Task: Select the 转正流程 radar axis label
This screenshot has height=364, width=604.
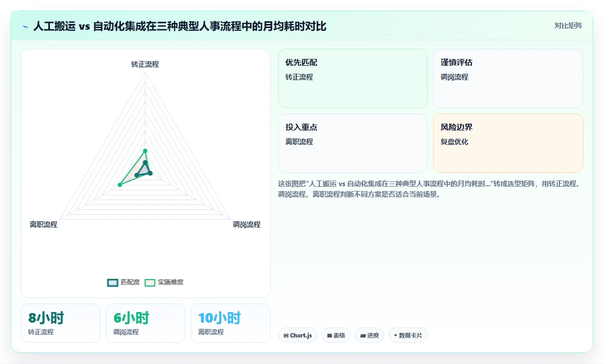Action: pos(145,64)
